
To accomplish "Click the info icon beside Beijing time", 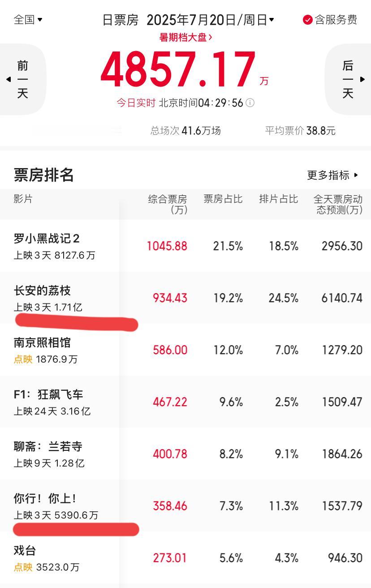I will click(x=250, y=103).
